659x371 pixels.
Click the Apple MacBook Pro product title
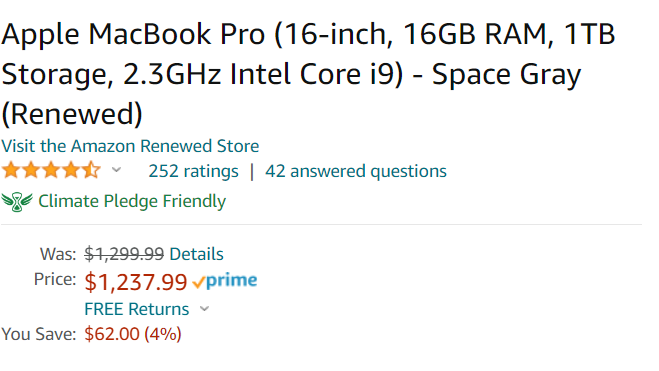pyautogui.click(x=308, y=74)
